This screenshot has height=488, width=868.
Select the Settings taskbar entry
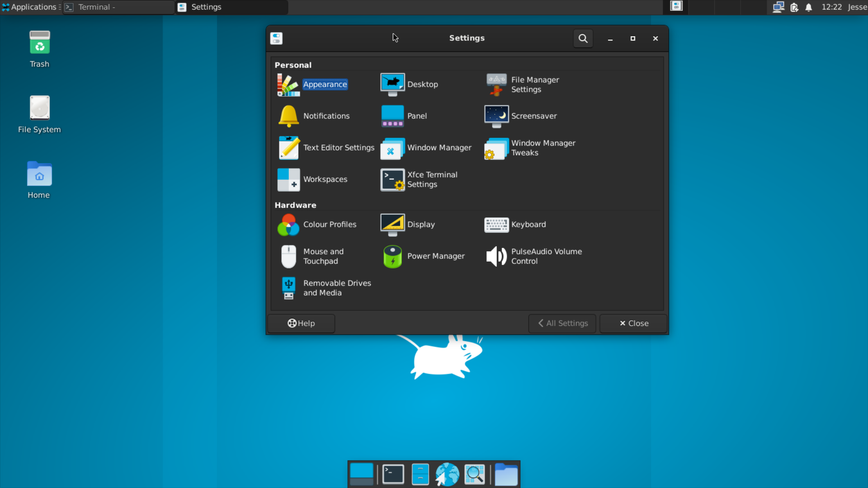(x=232, y=7)
